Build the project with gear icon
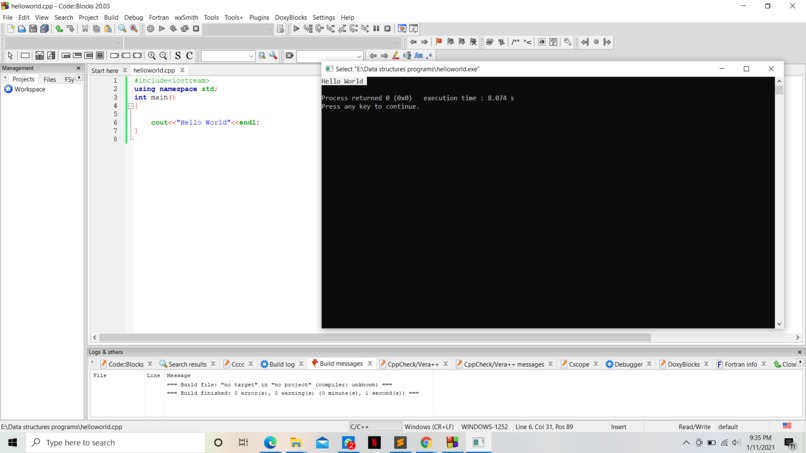The image size is (806, 453). (x=150, y=29)
